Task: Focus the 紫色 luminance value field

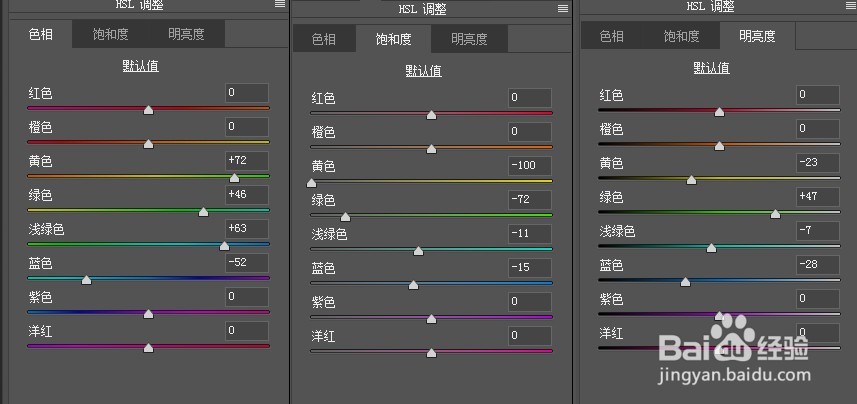Action: 818,299
